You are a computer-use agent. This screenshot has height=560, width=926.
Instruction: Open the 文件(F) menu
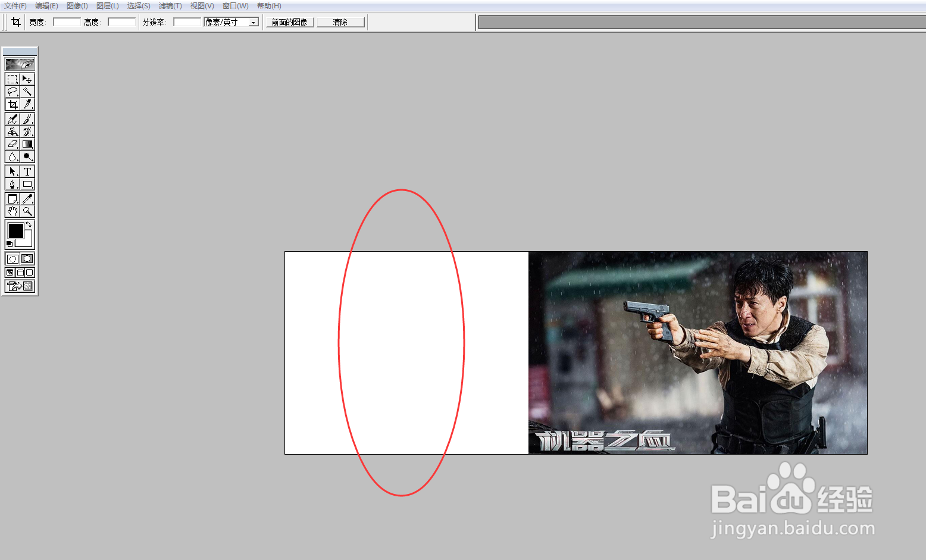pos(15,6)
